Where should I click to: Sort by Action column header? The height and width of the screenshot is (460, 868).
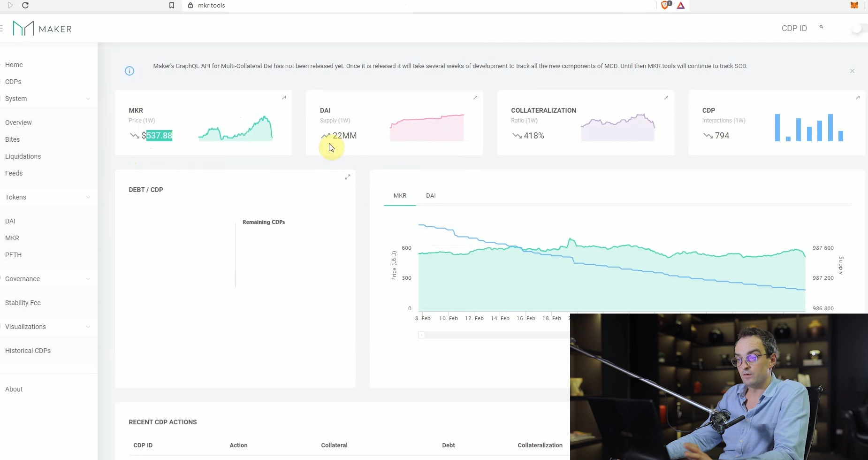[x=238, y=445]
